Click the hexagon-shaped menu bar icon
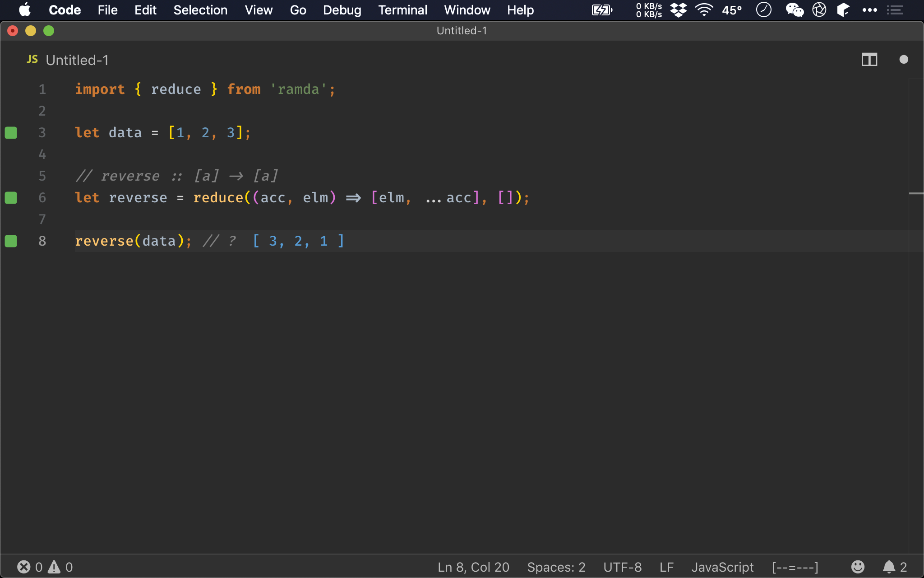The width and height of the screenshot is (924, 578). click(843, 10)
